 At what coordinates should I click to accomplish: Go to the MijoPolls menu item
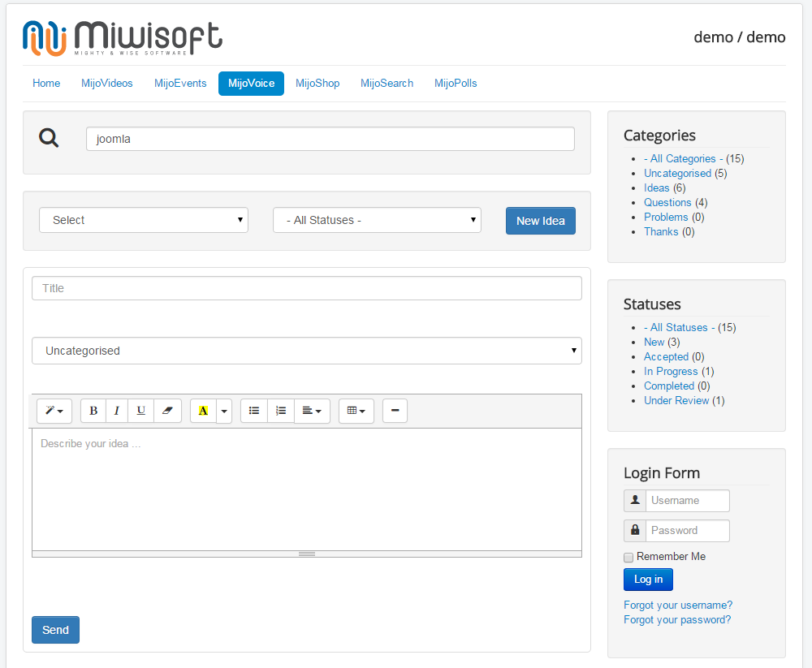456,83
